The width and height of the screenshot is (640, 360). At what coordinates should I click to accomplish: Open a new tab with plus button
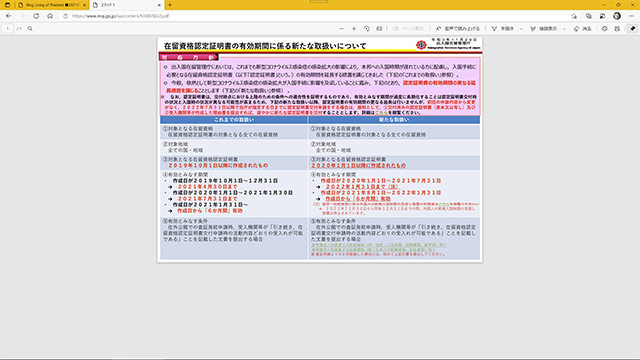tap(170, 5)
